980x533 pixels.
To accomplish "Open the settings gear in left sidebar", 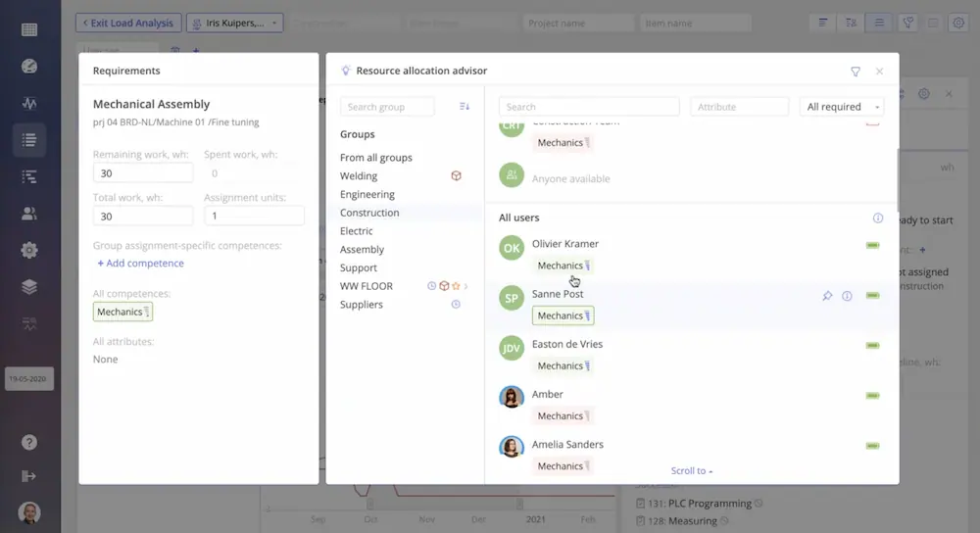I will pos(29,250).
